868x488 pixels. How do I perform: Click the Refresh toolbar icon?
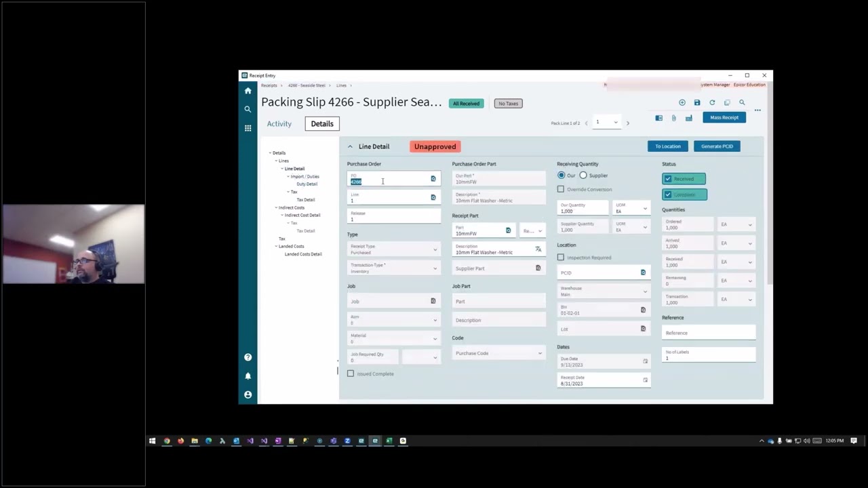tap(712, 103)
